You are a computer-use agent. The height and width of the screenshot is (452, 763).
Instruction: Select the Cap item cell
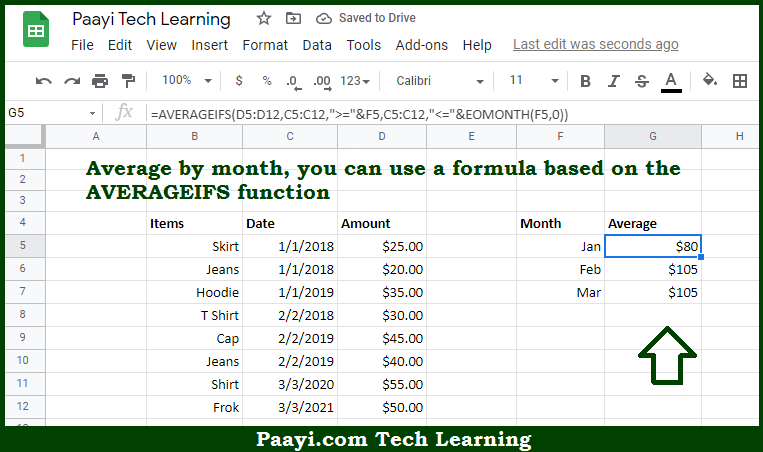click(x=194, y=338)
